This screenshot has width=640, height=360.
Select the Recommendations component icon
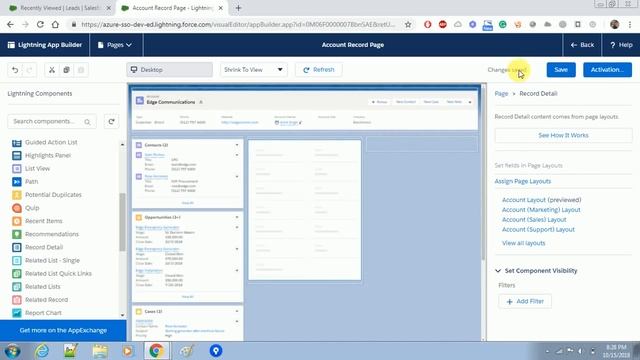click(17, 234)
